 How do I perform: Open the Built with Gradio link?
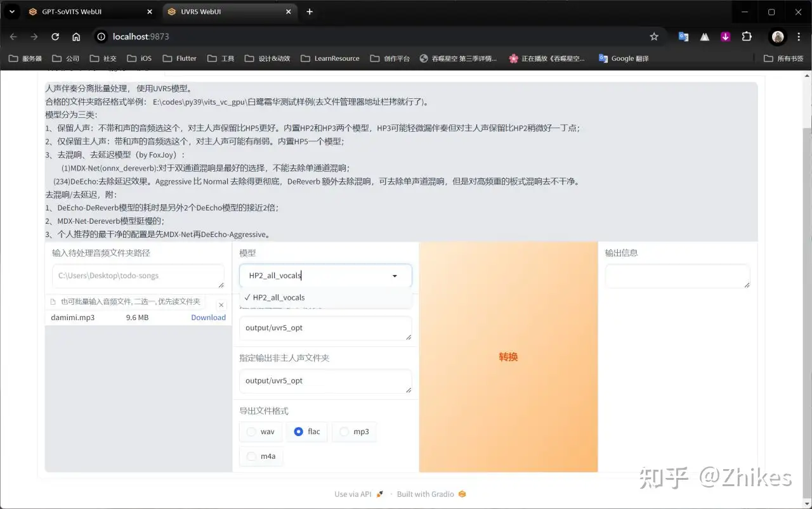(x=431, y=494)
